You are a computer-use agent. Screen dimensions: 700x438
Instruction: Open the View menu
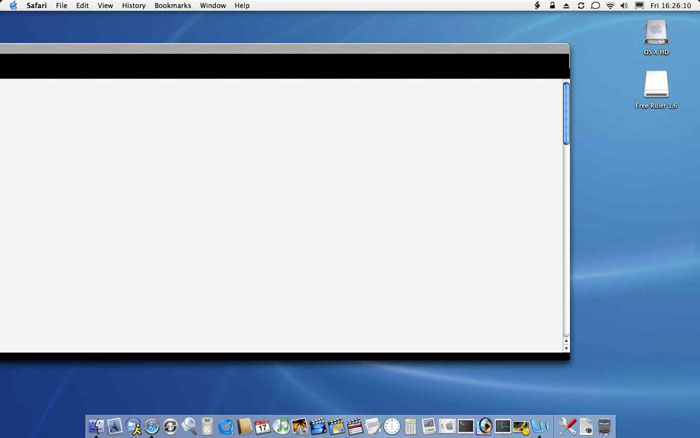point(105,5)
